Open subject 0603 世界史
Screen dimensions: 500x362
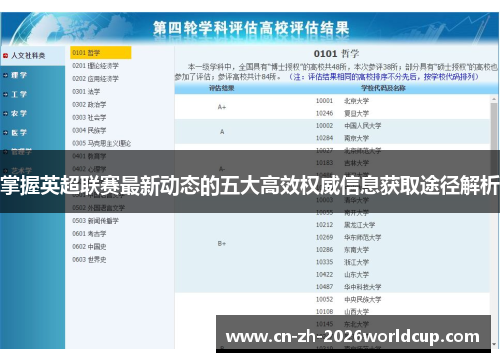(x=89, y=259)
